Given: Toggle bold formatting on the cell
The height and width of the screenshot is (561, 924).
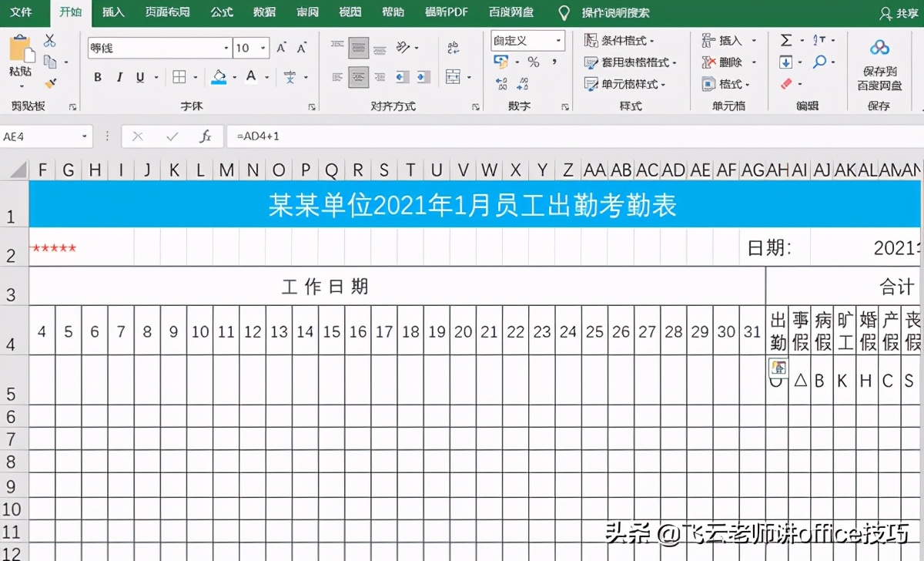Looking at the screenshot, I should [x=99, y=76].
